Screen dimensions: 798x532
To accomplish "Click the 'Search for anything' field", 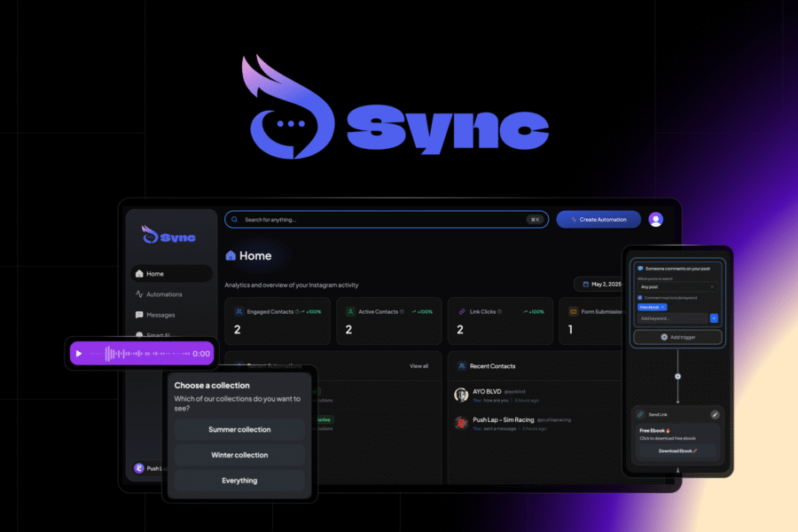I will click(381, 219).
